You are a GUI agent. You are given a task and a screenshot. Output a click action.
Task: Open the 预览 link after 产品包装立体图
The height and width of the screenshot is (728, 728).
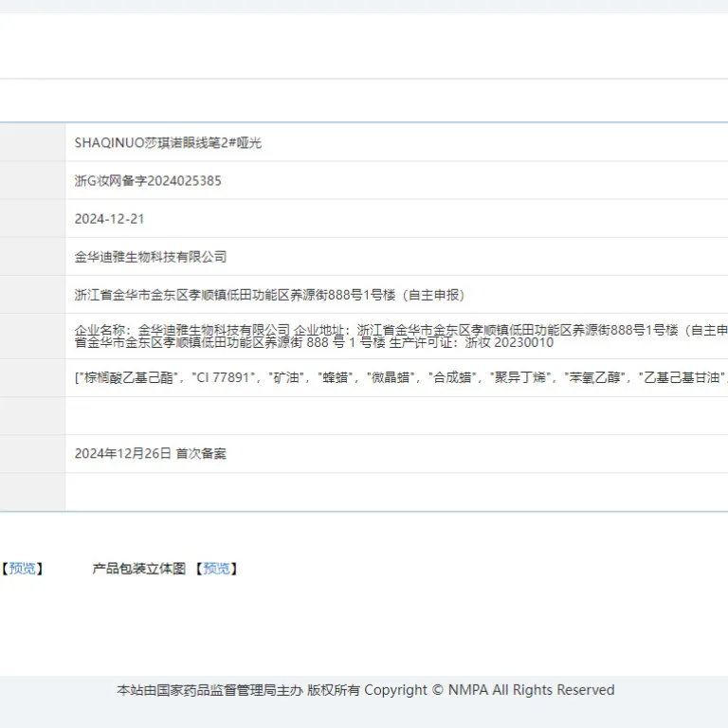point(217,569)
